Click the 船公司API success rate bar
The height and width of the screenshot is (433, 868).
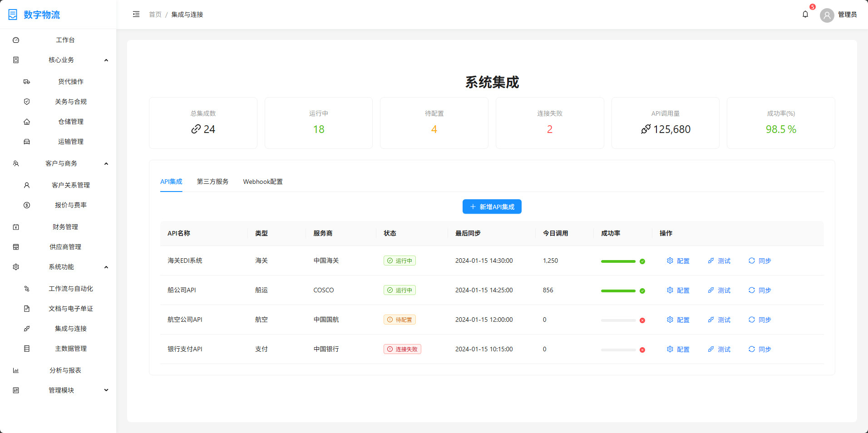(x=618, y=290)
